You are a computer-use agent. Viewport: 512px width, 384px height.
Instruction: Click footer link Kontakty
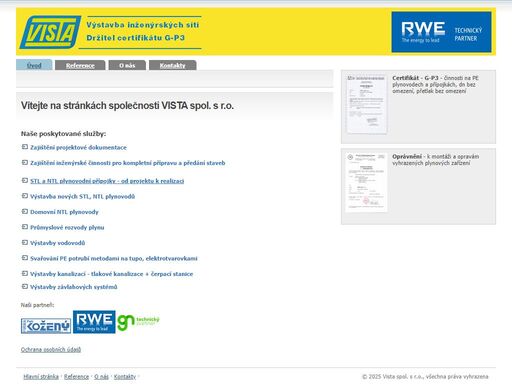(x=125, y=377)
